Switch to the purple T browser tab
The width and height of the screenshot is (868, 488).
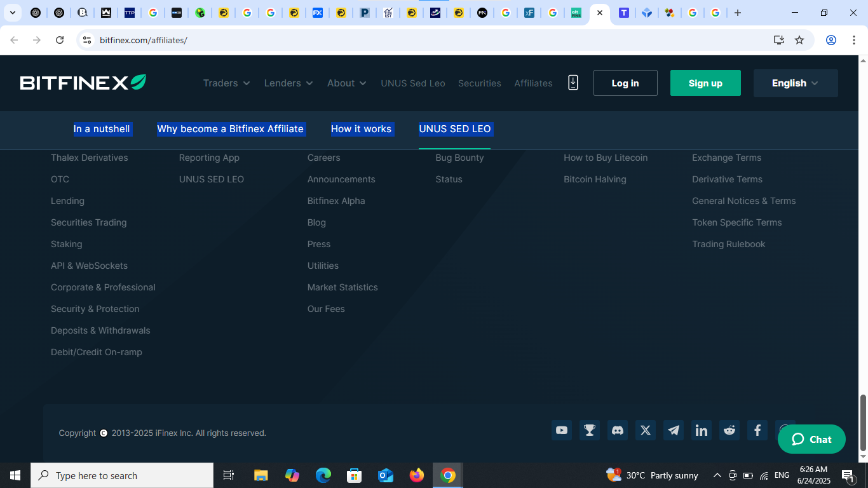click(x=624, y=13)
